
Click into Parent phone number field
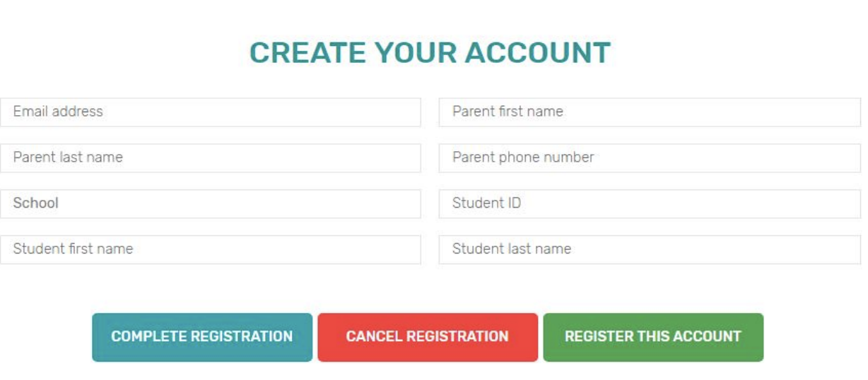point(649,158)
